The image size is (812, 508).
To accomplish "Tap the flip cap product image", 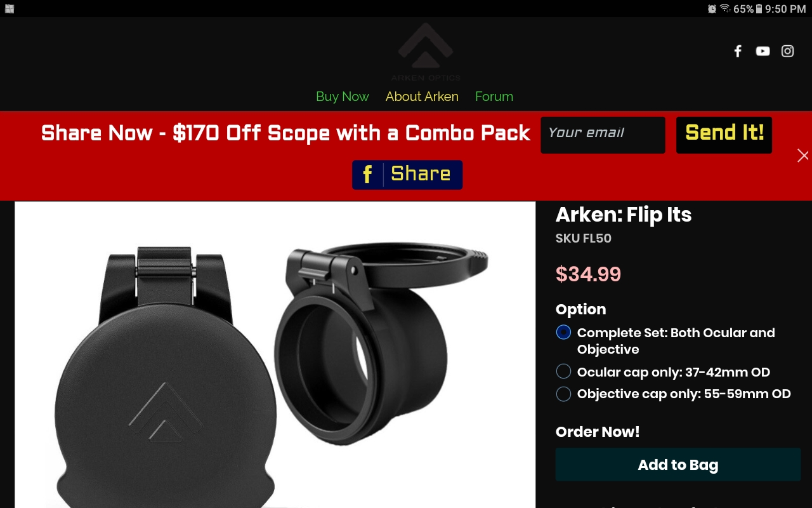I will click(275, 355).
